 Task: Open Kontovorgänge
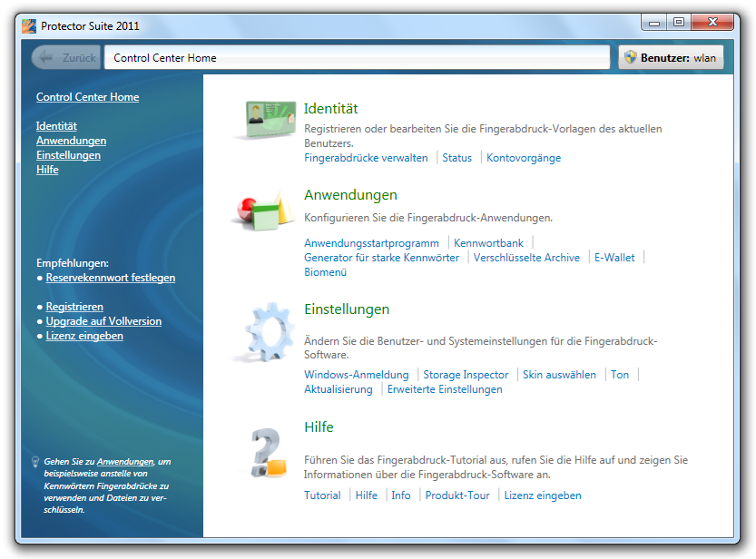point(524,158)
